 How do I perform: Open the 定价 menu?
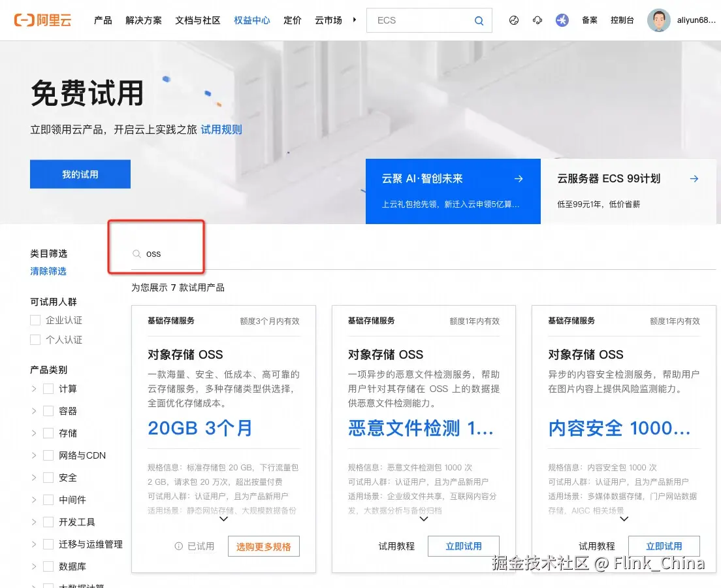tap(293, 20)
